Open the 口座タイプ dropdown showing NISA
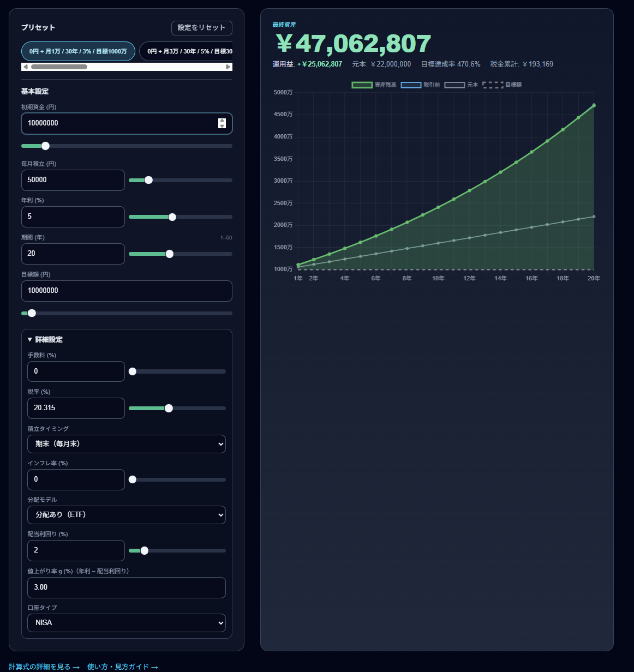 (127, 623)
